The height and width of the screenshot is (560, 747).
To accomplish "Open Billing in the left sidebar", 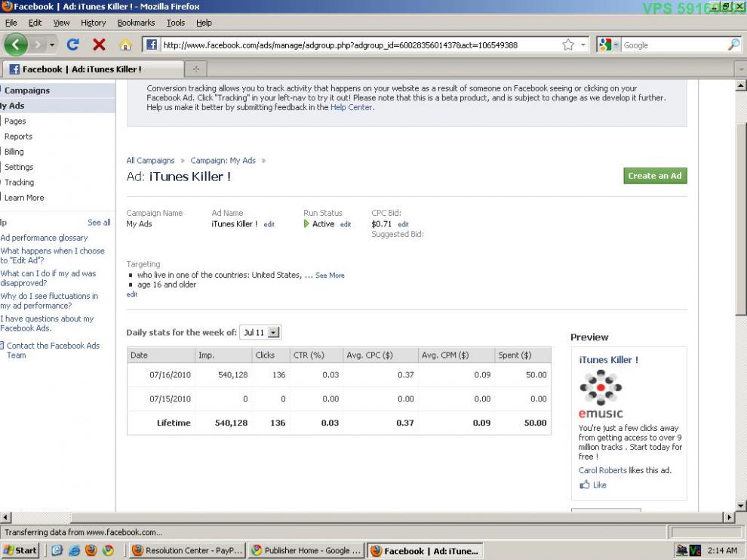I will 14,152.
